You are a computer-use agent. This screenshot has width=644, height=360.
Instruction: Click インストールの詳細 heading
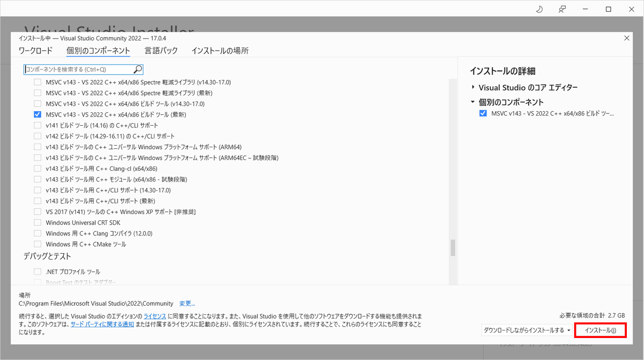(502, 71)
